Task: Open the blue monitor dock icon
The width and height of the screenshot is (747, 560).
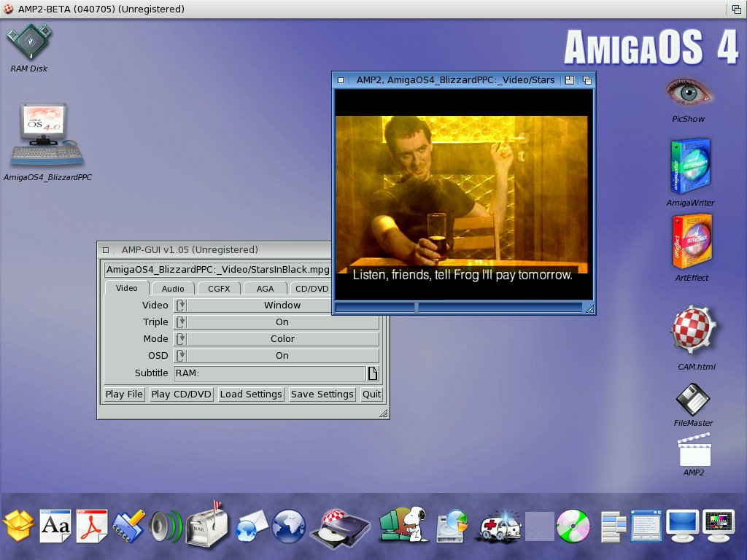Action: click(x=682, y=526)
